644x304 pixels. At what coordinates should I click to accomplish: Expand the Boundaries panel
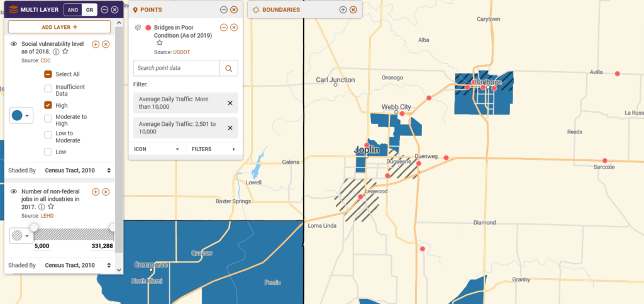click(x=343, y=10)
